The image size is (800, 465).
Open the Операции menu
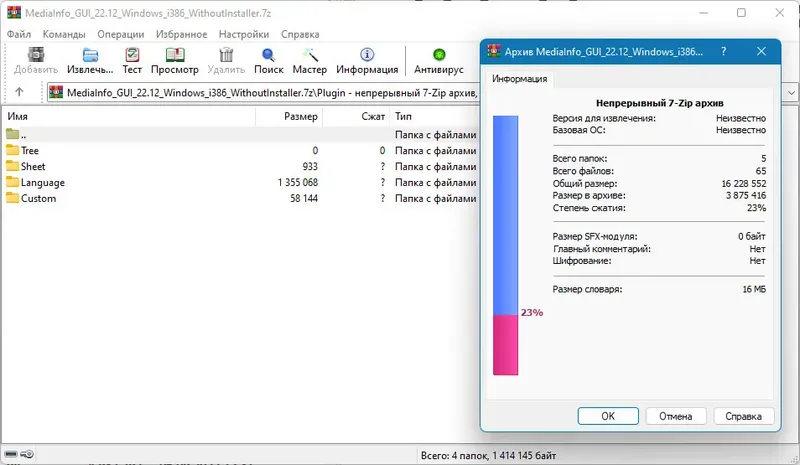coord(120,34)
